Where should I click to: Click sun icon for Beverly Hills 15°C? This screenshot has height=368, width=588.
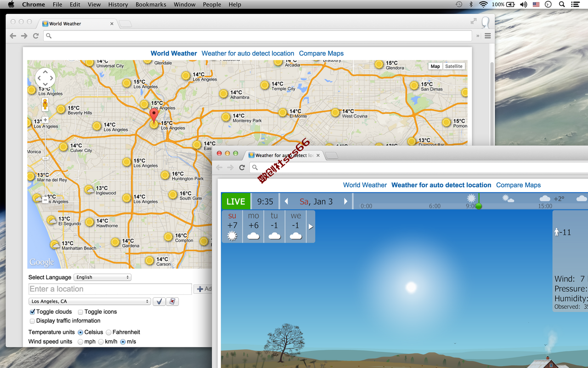[x=61, y=109]
